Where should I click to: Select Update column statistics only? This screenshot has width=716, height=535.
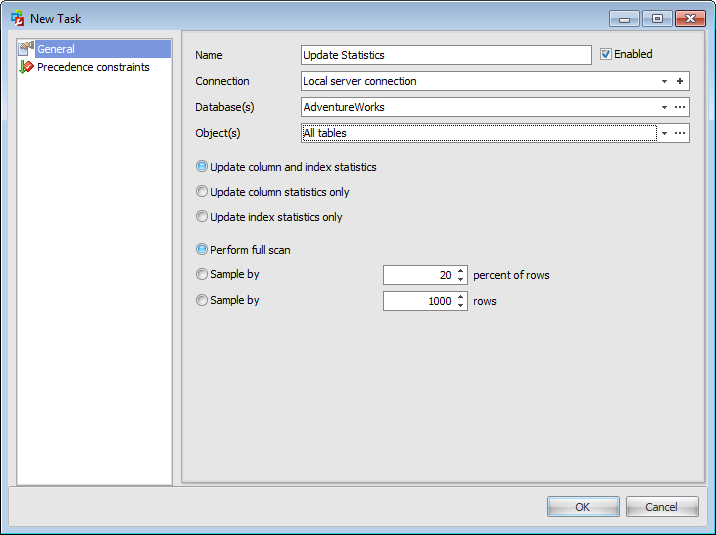202,192
